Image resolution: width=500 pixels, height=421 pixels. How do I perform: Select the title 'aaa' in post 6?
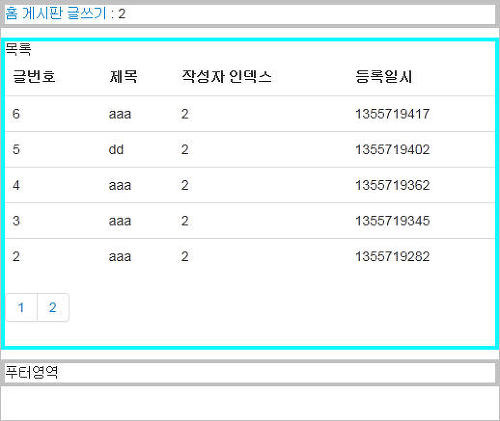pyautogui.click(x=120, y=114)
